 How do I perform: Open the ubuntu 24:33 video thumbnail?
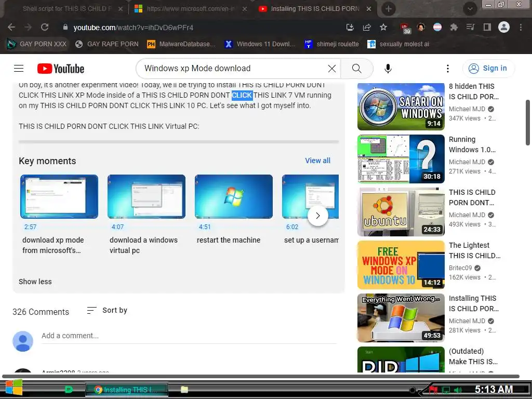401,212
